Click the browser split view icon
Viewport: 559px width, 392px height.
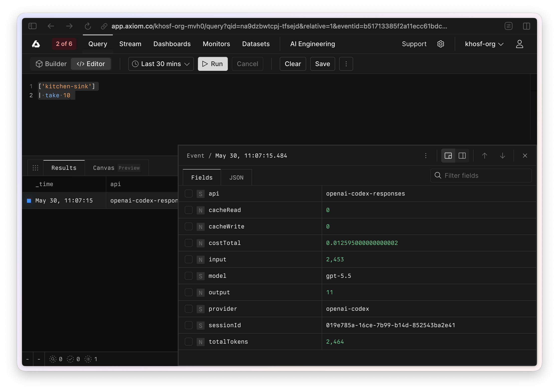[x=527, y=26]
